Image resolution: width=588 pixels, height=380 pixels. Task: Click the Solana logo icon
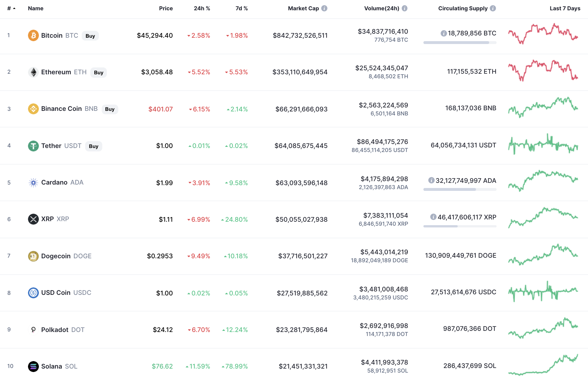coord(33,366)
